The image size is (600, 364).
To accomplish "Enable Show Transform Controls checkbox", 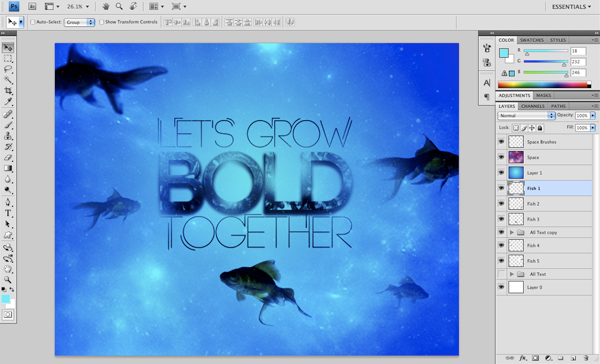I will 101,22.
